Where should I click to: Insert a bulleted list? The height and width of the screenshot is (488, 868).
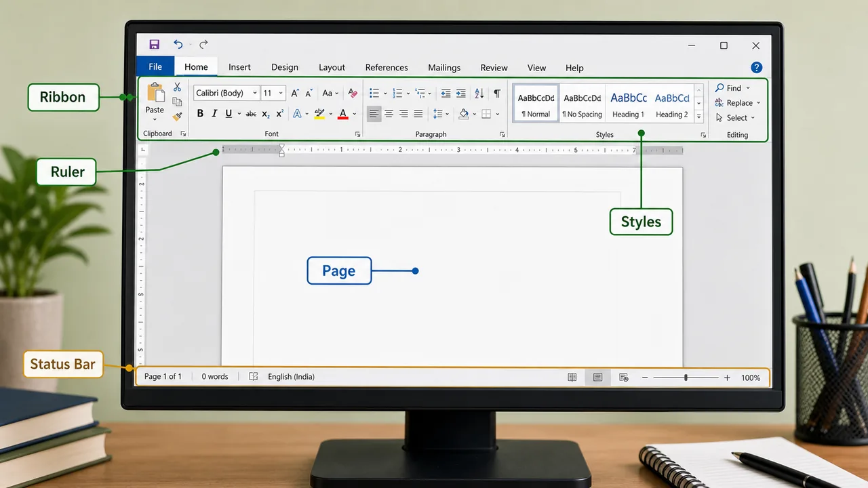click(x=374, y=94)
